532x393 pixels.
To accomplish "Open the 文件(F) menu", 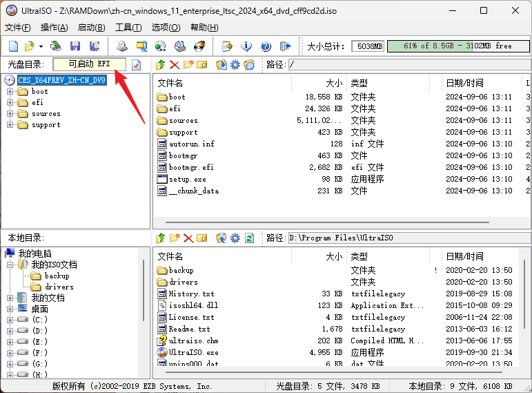I will 18,28.
